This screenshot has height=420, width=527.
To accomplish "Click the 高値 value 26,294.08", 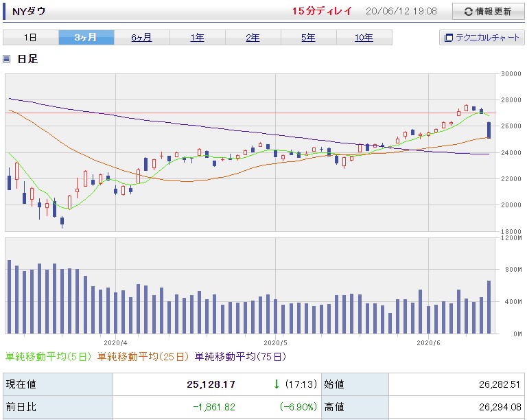I will click(500, 407).
